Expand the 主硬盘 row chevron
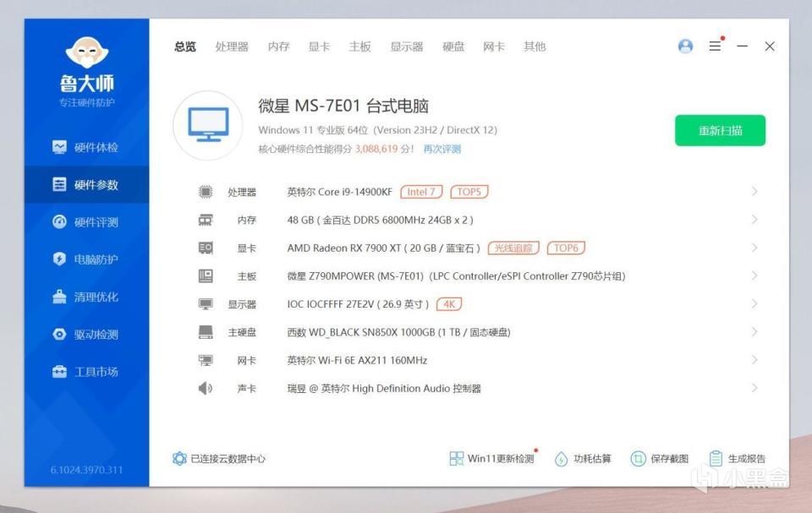 [x=754, y=332]
